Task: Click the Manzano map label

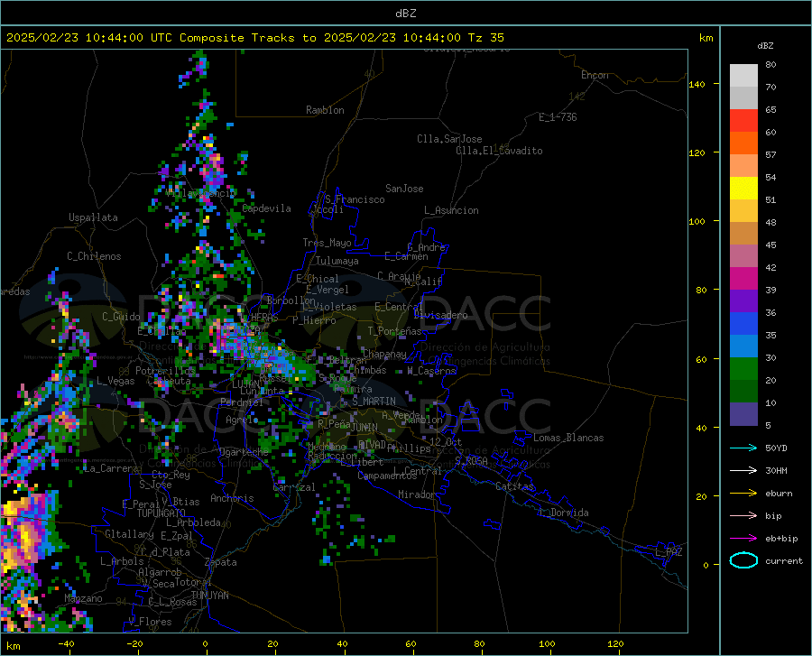Action: pos(83,598)
